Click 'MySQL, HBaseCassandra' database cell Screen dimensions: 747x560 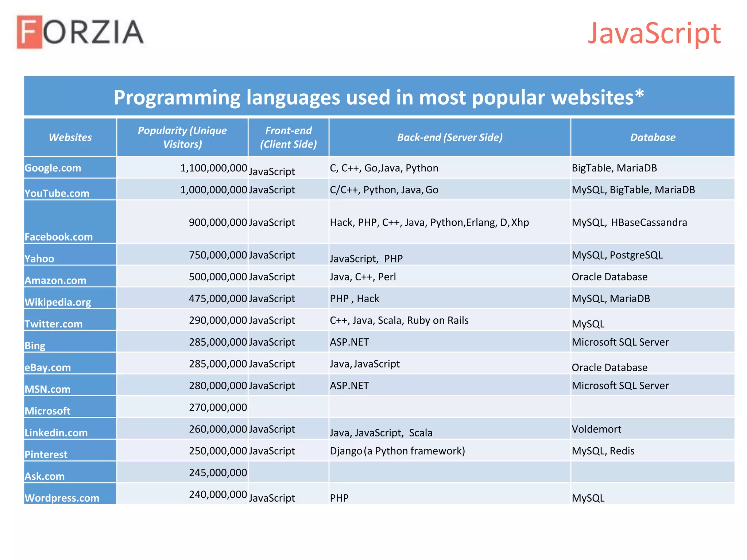[x=630, y=222]
